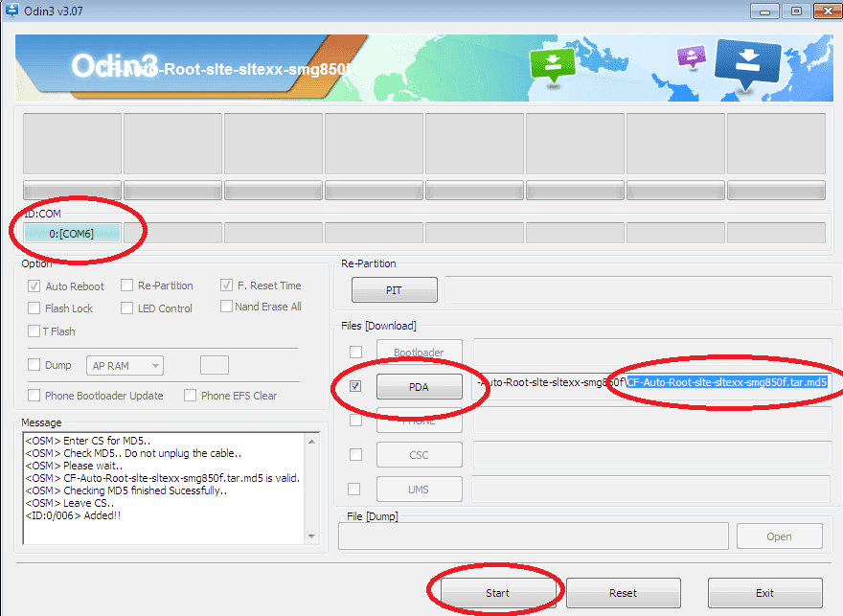Click 'Checking MD5 finished Sucessfully..' log line
Screen dimensions: 843x616
[x=126, y=491]
